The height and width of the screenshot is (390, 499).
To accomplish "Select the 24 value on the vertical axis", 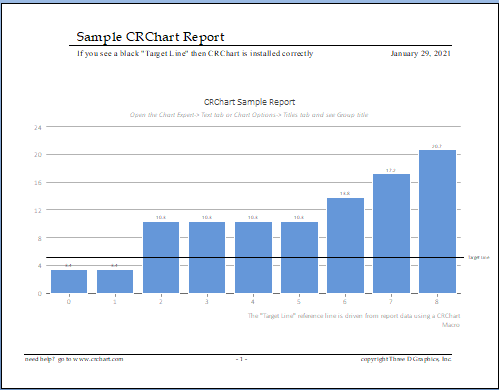I will [x=38, y=127].
